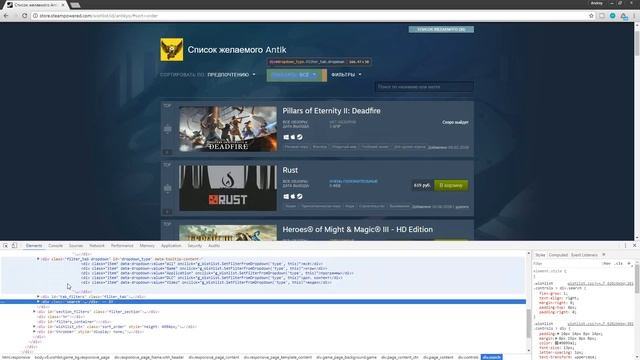The width and height of the screenshot is (640, 360).
Task: Toggle the :hov element state button
Action: pos(607,264)
